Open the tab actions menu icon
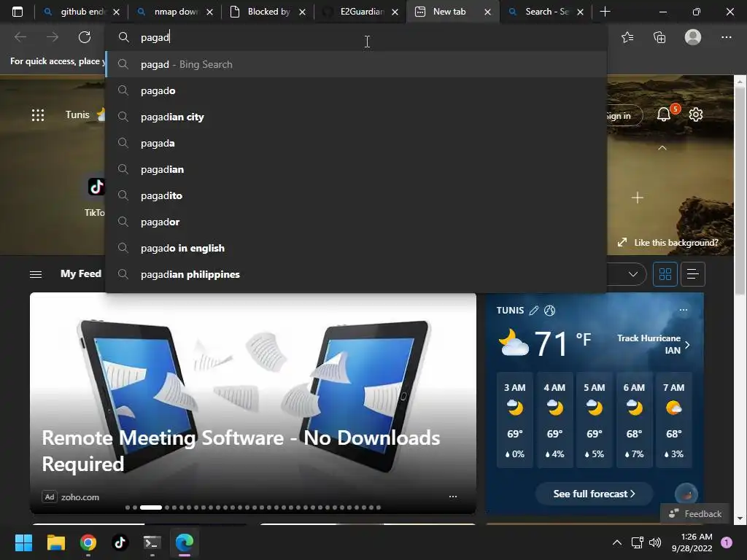The height and width of the screenshot is (560, 747). (18, 12)
